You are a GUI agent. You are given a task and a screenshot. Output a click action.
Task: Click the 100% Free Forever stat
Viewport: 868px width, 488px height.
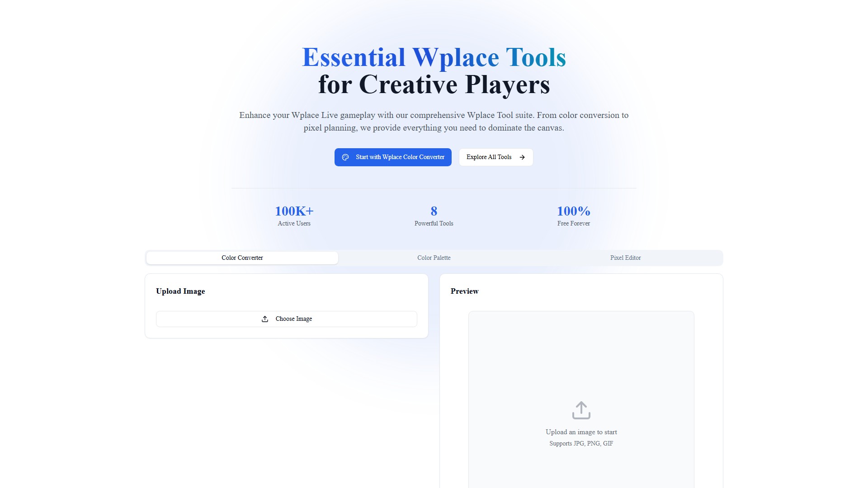coord(573,216)
